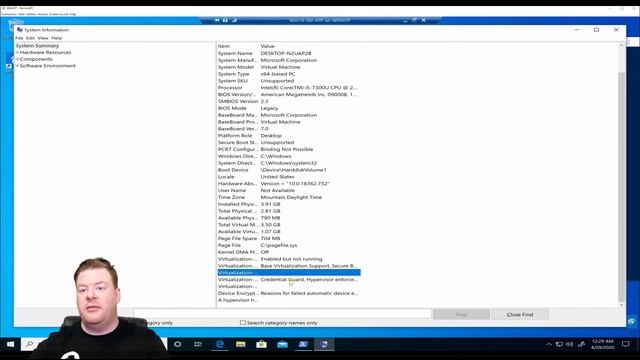Select PCR7 Configuration Binding Not Possible row
640x360 pixels.
tap(289, 149)
